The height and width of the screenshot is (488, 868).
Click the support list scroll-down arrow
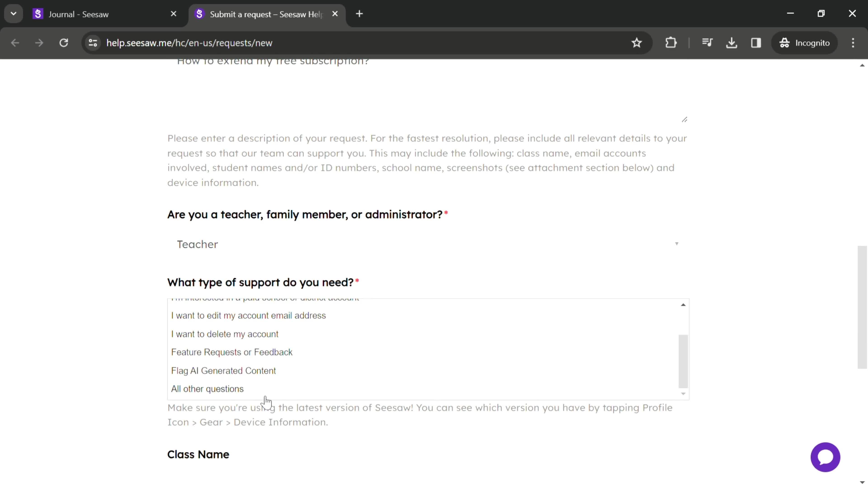pyautogui.click(x=683, y=394)
